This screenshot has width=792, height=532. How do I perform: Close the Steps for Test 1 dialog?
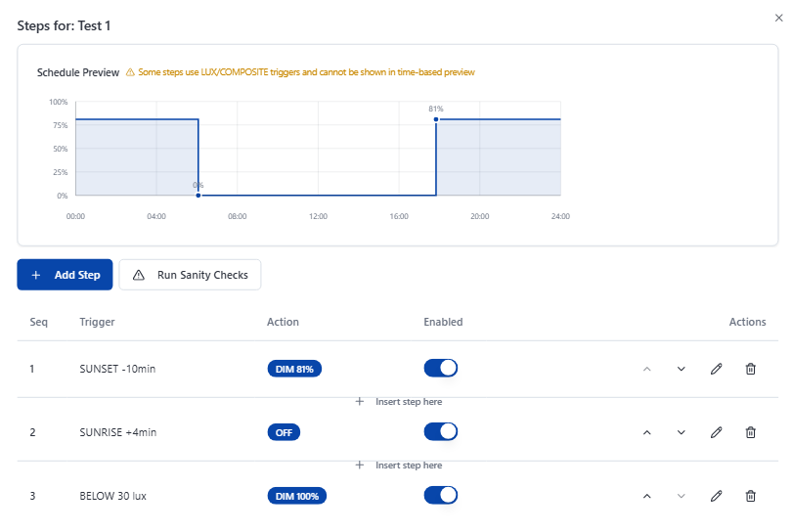(779, 19)
